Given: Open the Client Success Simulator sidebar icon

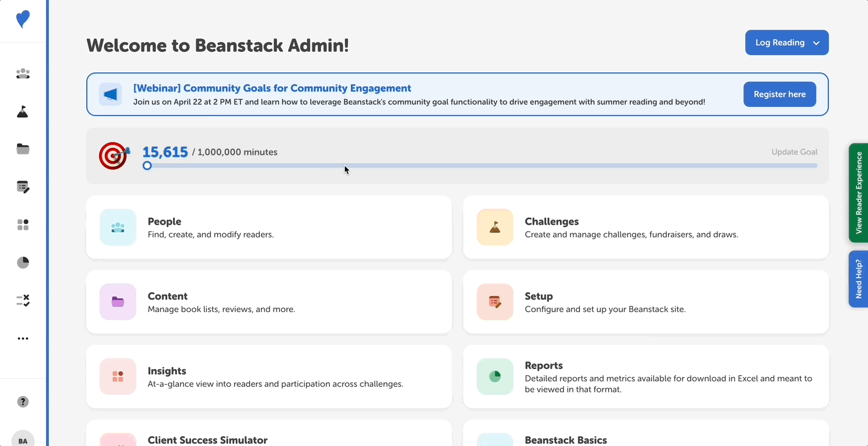Looking at the screenshot, I should click(22, 300).
